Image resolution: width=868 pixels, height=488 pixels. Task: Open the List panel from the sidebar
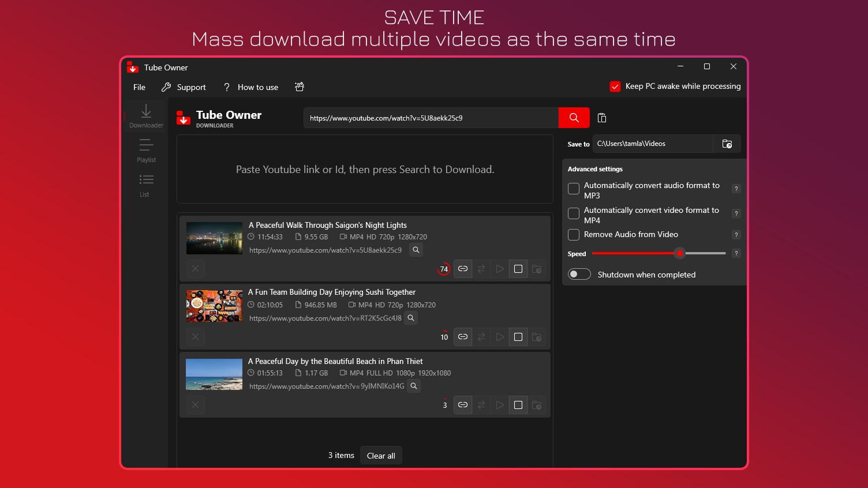(x=144, y=185)
